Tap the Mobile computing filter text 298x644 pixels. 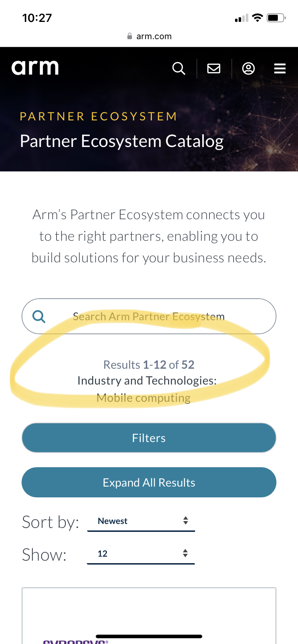(x=144, y=398)
